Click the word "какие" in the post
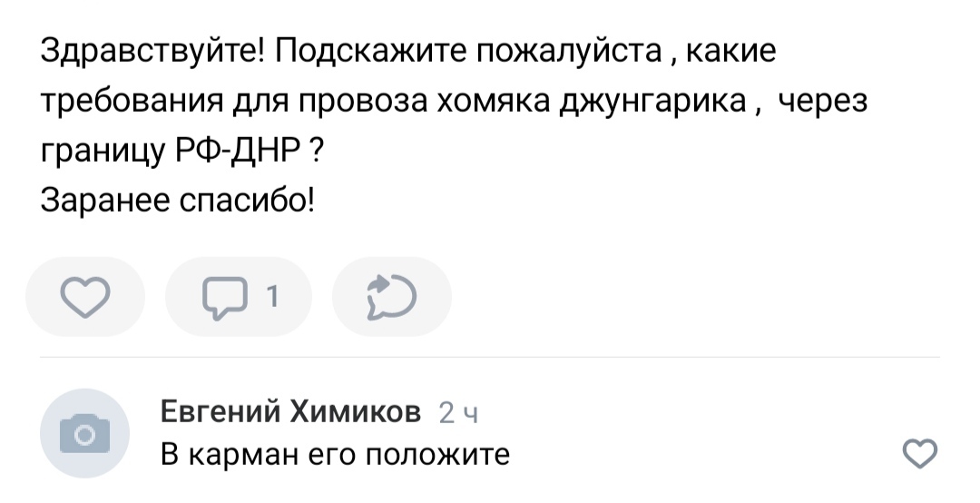980x503 pixels. tap(730, 53)
